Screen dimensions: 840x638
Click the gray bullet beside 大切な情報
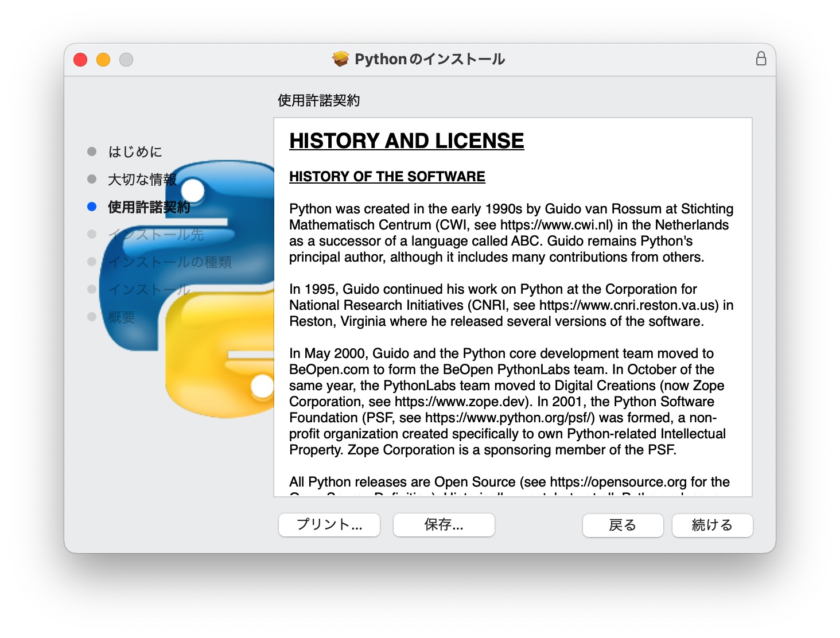pyautogui.click(x=92, y=179)
